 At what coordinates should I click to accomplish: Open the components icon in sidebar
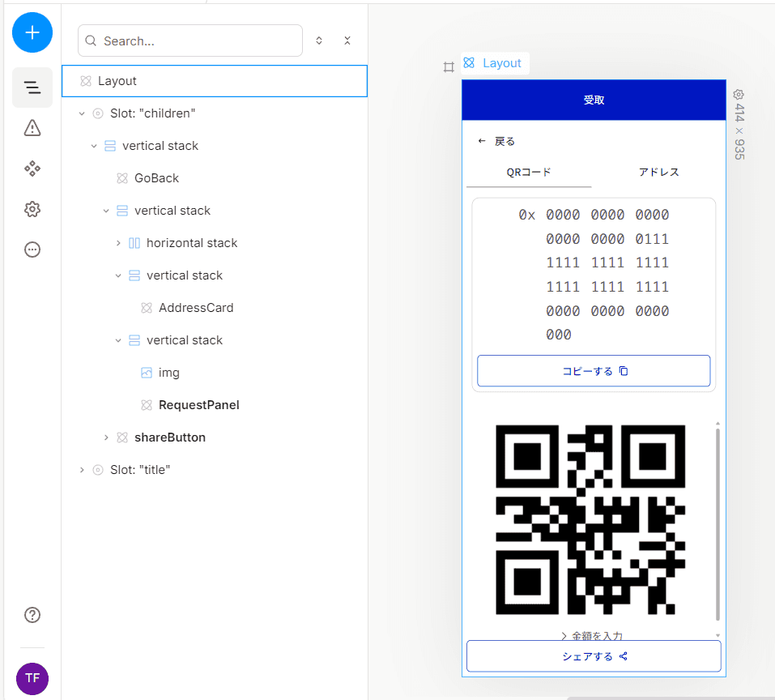(32, 169)
